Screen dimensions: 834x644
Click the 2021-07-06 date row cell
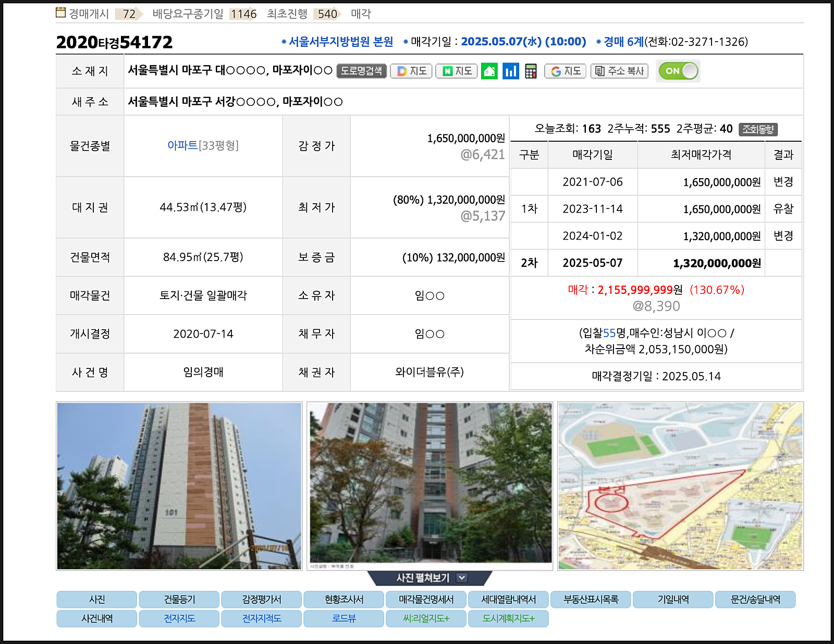click(593, 182)
